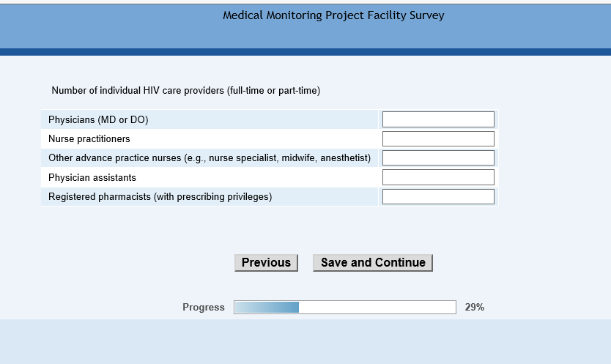The width and height of the screenshot is (611, 364).
Task: Click the "Progress" label beside the bar
Action: point(204,308)
